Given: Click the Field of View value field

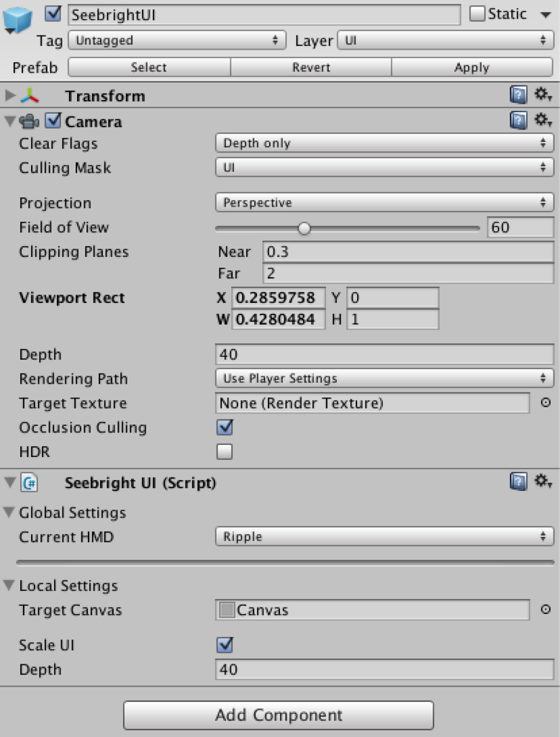Looking at the screenshot, I should coord(520,227).
